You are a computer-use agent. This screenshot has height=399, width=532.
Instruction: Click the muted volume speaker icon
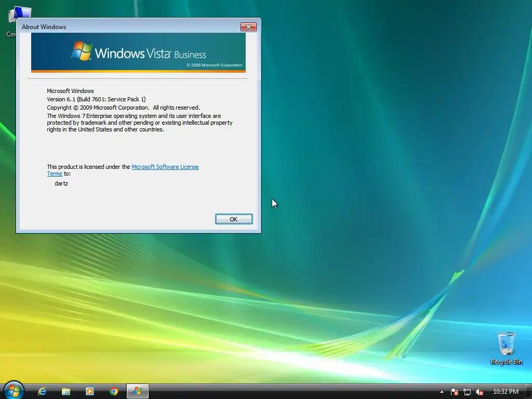coord(480,392)
